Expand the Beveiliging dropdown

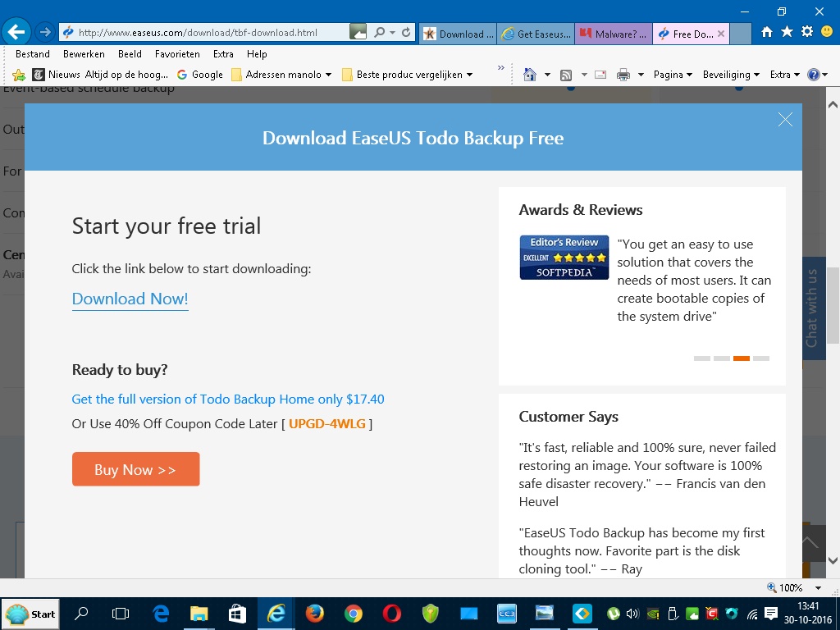[x=731, y=75]
